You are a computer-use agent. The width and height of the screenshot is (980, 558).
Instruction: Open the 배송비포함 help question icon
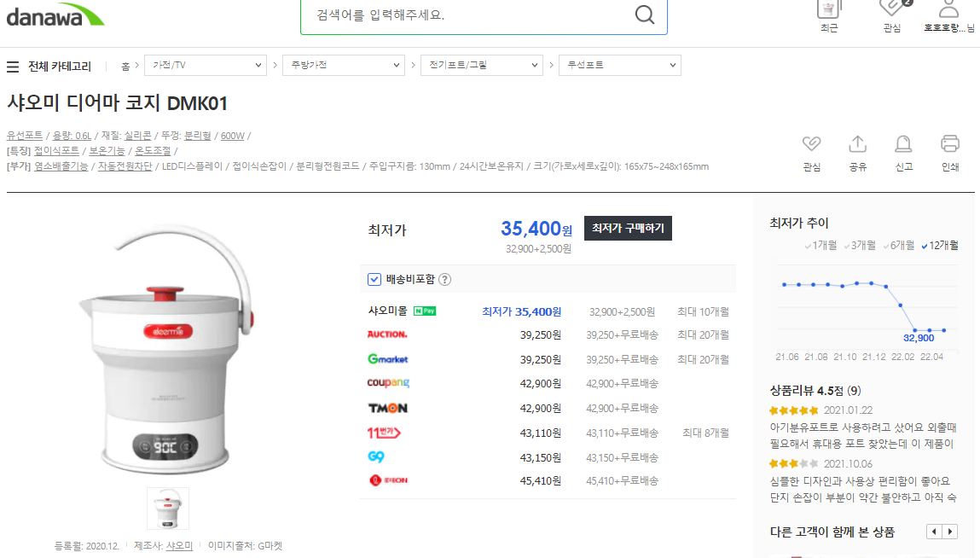[444, 280]
